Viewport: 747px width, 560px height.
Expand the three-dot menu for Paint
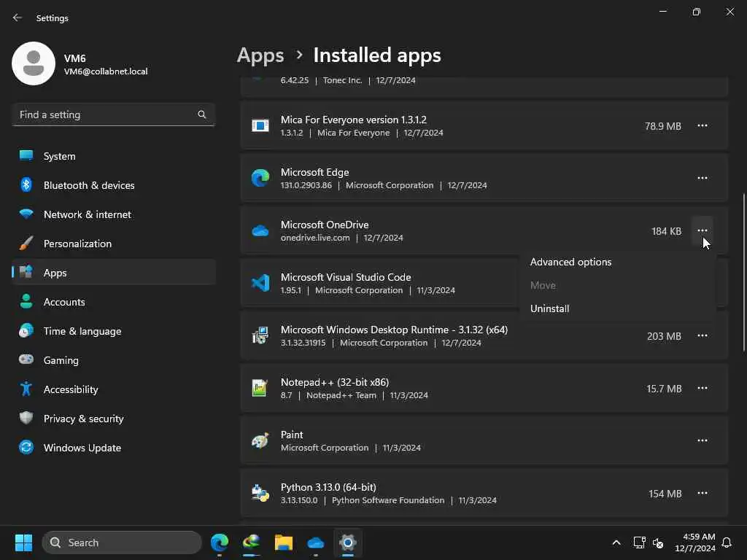(702, 440)
